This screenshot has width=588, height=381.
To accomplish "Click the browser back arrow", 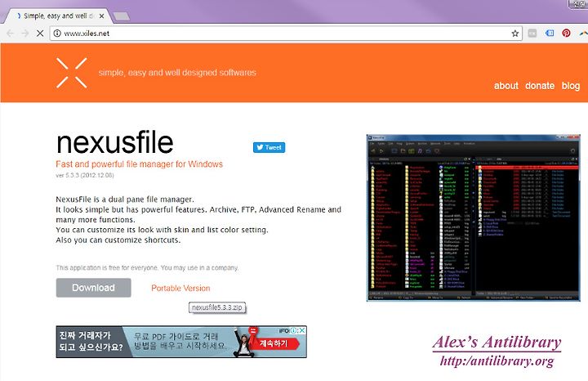I will (10, 34).
